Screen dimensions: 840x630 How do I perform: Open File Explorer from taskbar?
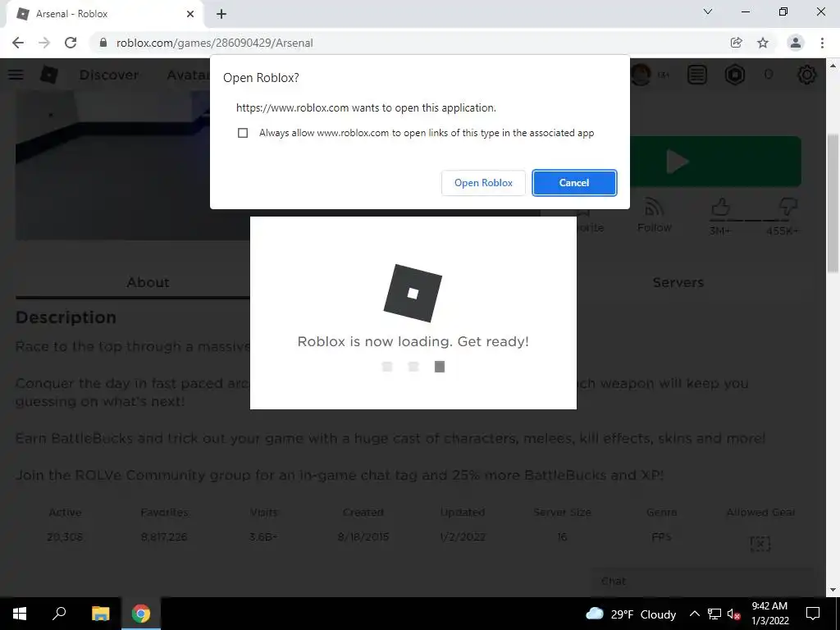point(100,614)
